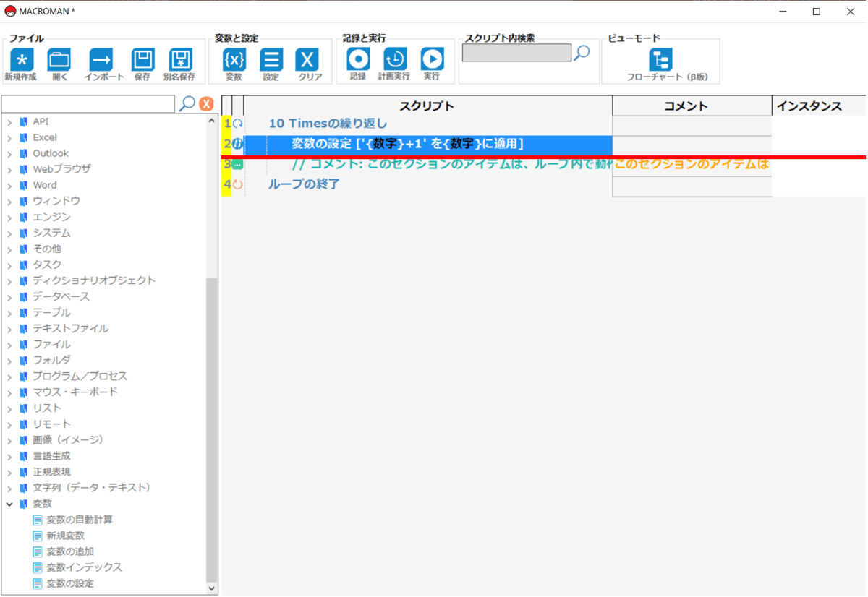Expand the 正規表現 category
868x597 pixels.
tap(9, 472)
